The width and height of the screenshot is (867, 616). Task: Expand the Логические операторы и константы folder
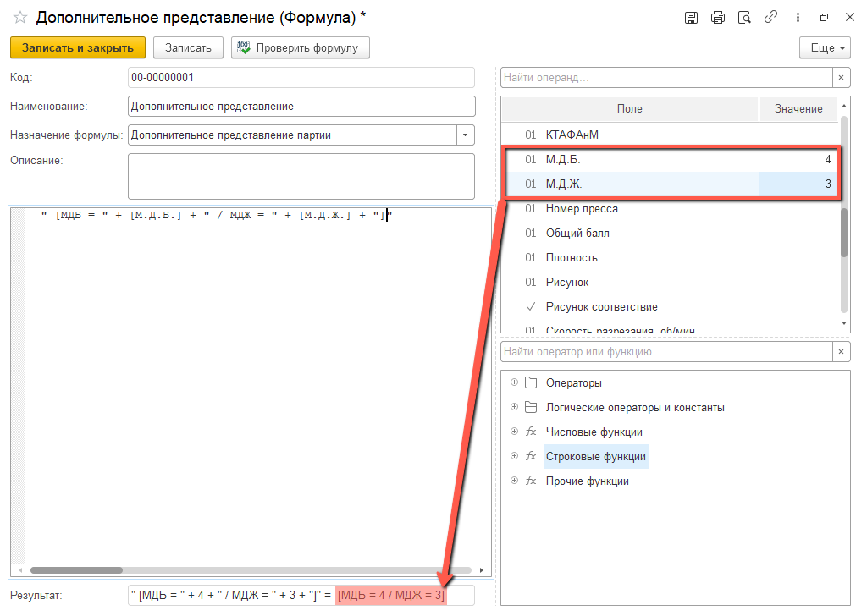click(514, 407)
